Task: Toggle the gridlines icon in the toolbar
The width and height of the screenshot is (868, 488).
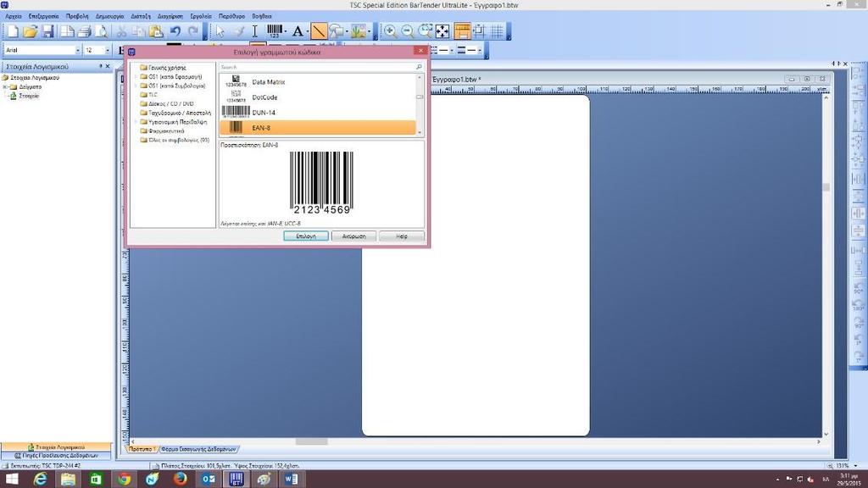Action: click(497, 31)
